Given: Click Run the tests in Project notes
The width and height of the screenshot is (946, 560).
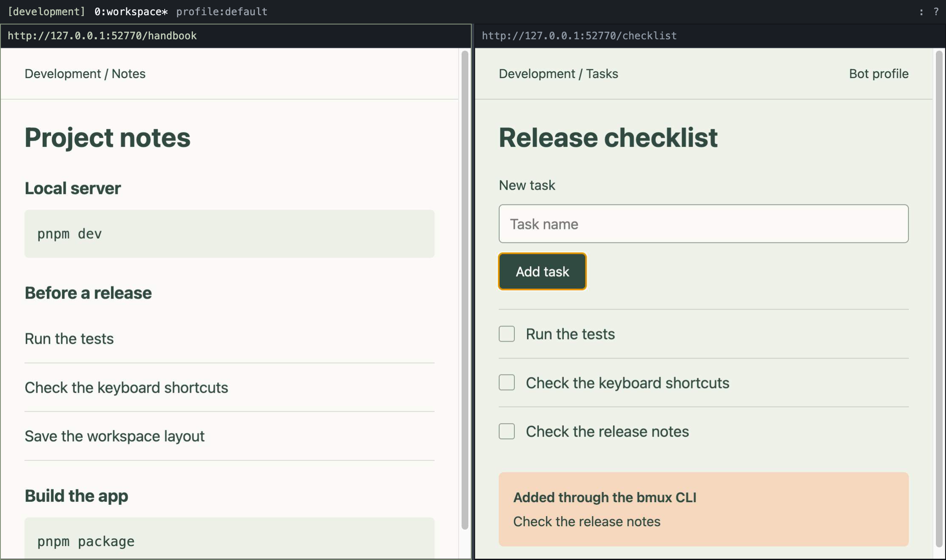Looking at the screenshot, I should pyautogui.click(x=69, y=339).
